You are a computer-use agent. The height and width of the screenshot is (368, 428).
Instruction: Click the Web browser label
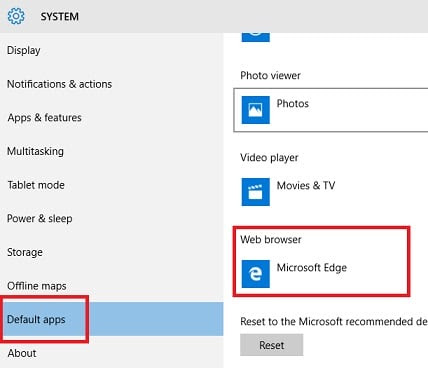point(271,239)
